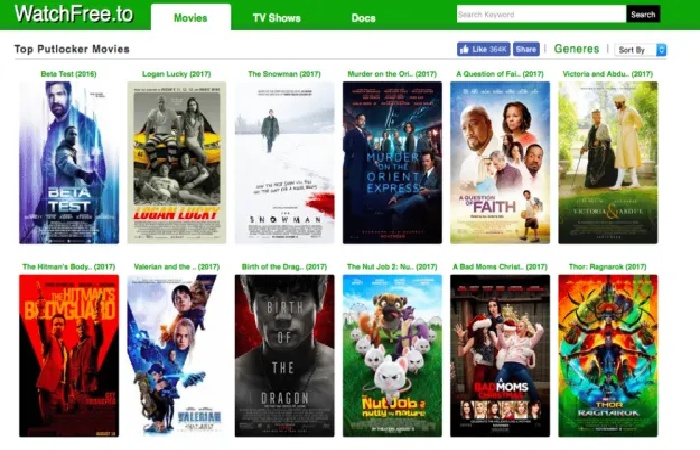Open the Thor: Ragnarok poster
The height and width of the screenshot is (450, 700).
608,356
